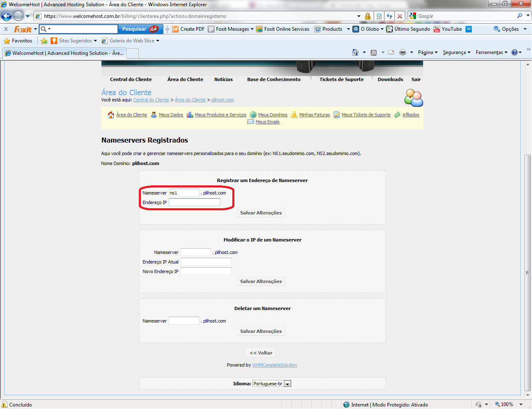The height and width of the screenshot is (409, 532).
Task: Open the Idioma Portuguese-br dropdown
Action: pos(288,384)
